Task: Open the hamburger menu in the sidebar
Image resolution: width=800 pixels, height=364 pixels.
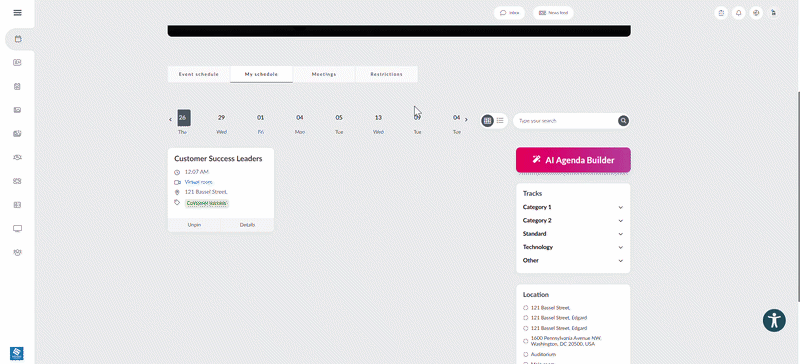Action: (17, 13)
